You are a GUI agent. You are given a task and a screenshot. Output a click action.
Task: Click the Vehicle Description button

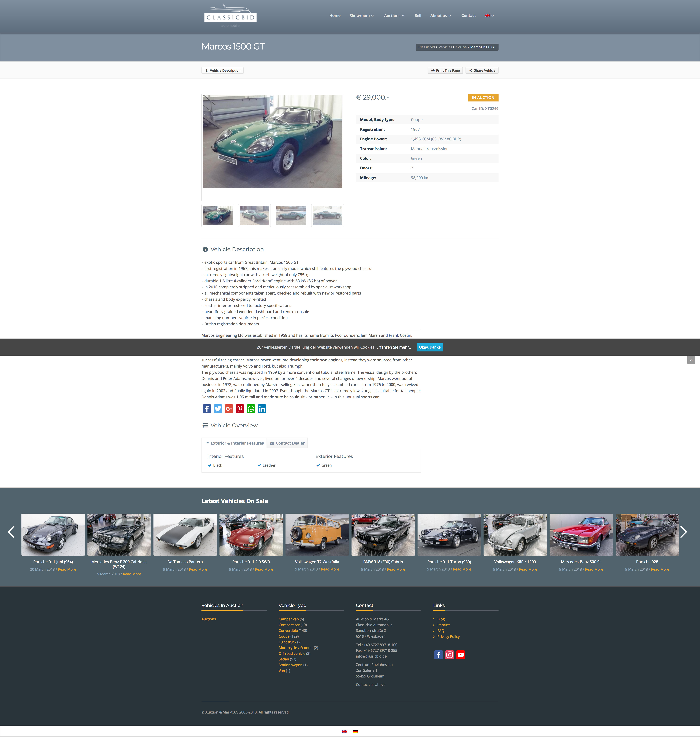[223, 70]
